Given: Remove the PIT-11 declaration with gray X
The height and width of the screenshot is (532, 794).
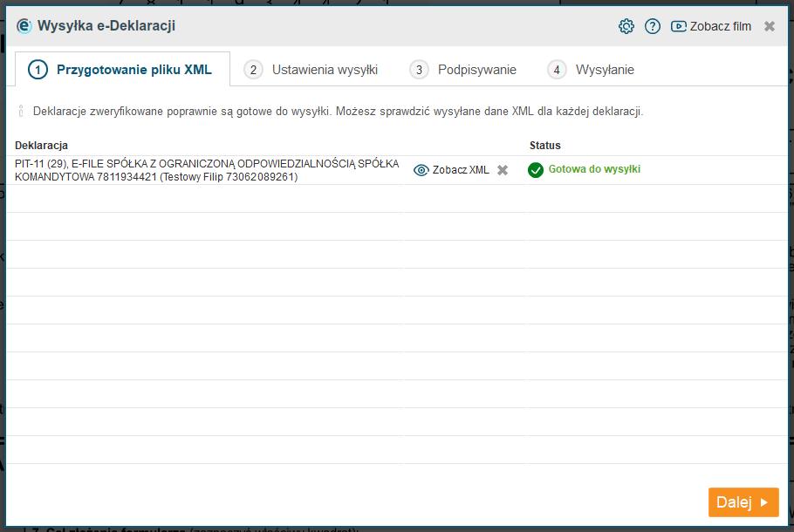Looking at the screenshot, I should pyautogui.click(x=503, y=170).
